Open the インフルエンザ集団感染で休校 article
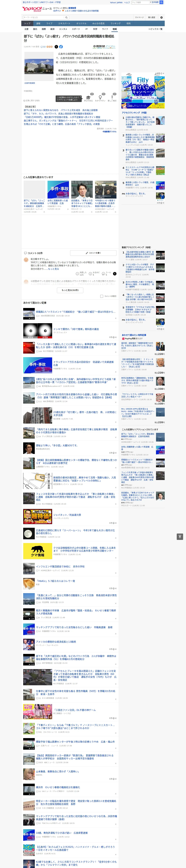 coord(60,566)
